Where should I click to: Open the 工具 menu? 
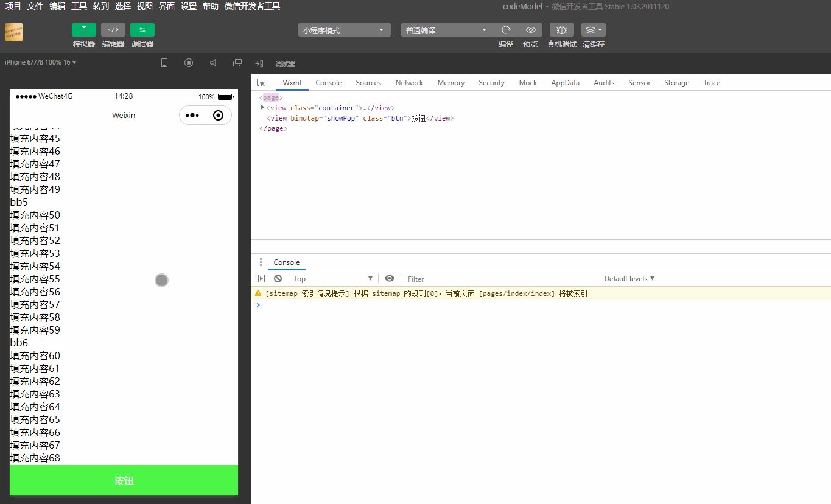pos(79,6)
